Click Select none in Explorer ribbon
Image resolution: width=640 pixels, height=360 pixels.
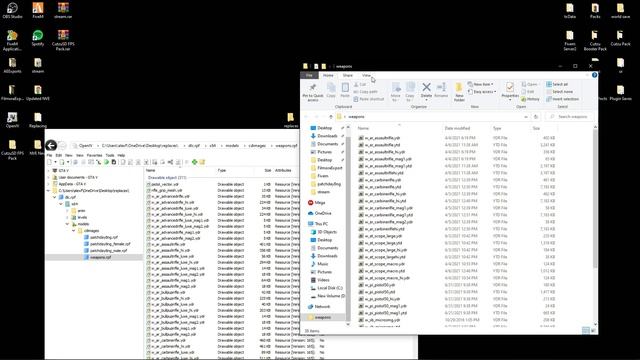coord(559,91)
